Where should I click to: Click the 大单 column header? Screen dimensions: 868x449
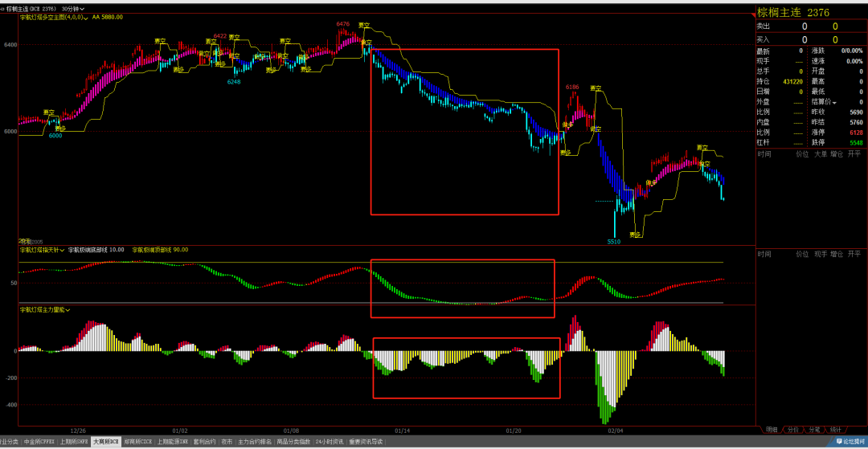point(821,155)
